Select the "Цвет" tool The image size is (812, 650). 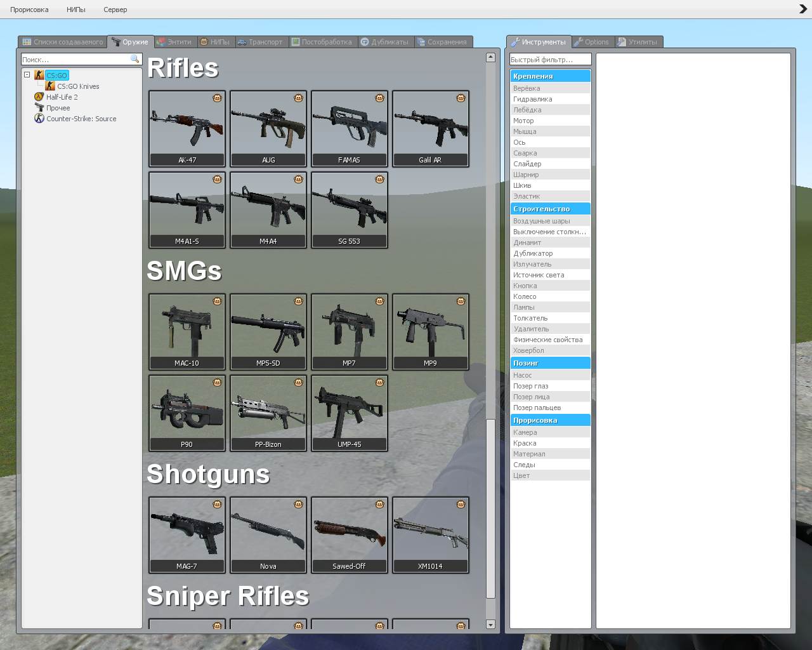[x=551, y=475]
